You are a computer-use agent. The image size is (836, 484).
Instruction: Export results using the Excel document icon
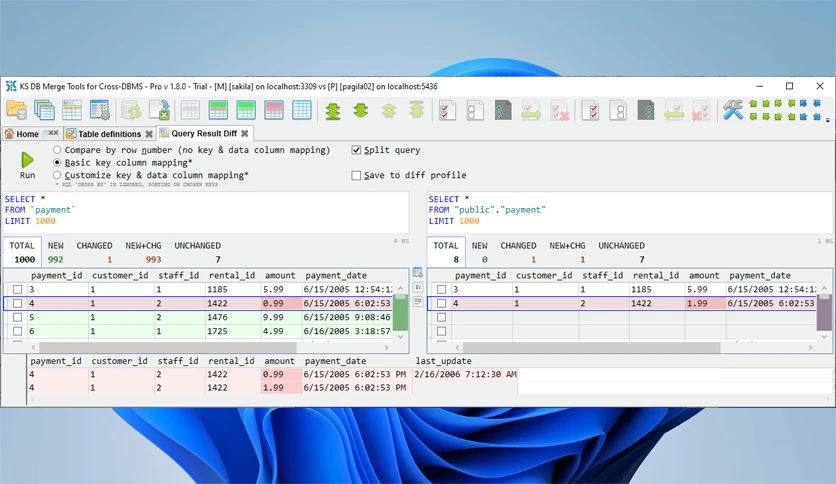pyautogui.click(x=159, y=110)
